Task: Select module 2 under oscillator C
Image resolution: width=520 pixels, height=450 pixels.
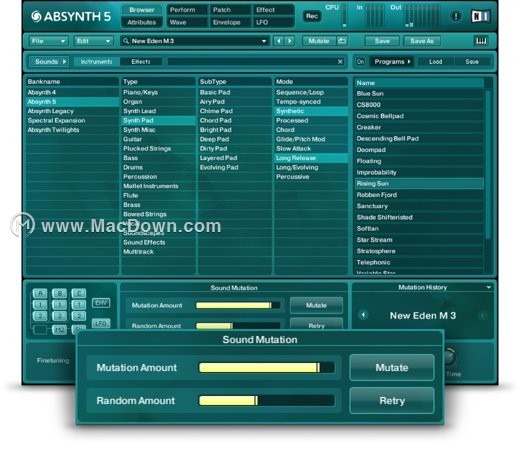Action: 79,316
